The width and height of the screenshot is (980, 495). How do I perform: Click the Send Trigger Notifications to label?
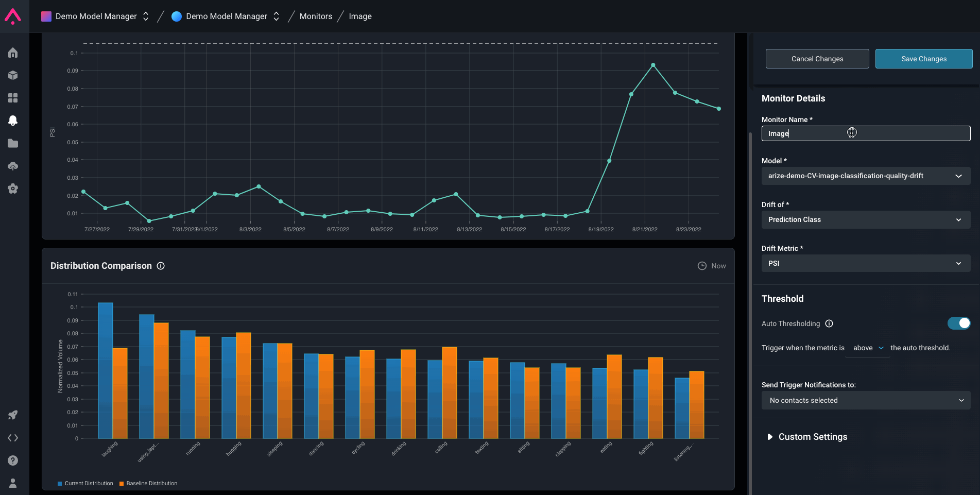809,385
